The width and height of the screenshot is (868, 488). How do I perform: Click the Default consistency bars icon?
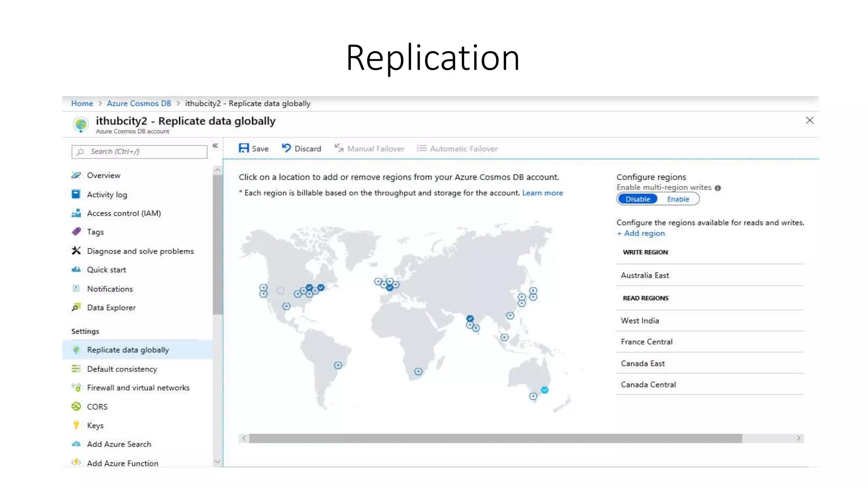click(x=76, y=369)
